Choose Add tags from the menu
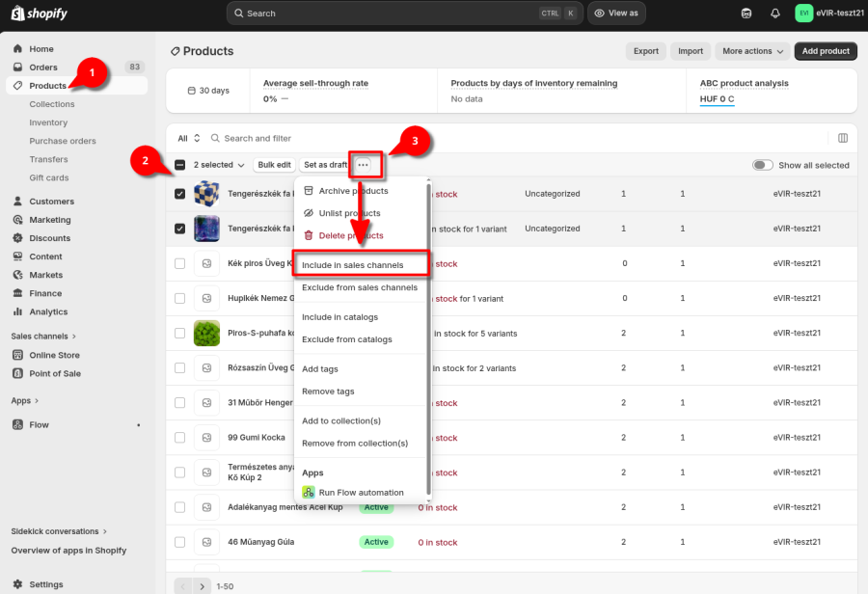This screenshot has height=594, width=868. point(361,368)
